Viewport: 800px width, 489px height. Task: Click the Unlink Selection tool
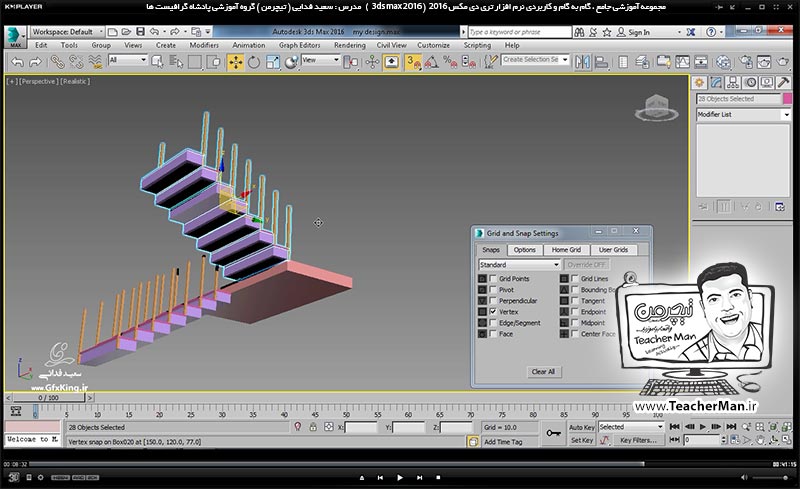pos(76,62)
